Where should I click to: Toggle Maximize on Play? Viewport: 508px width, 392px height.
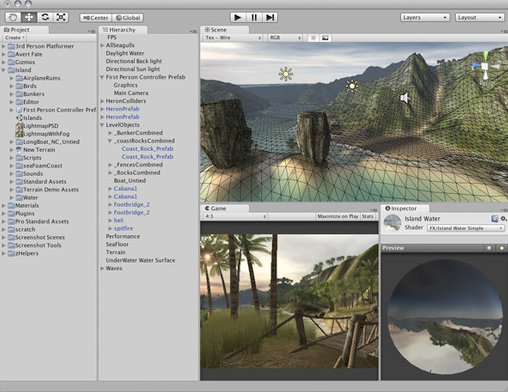(337, 216)
